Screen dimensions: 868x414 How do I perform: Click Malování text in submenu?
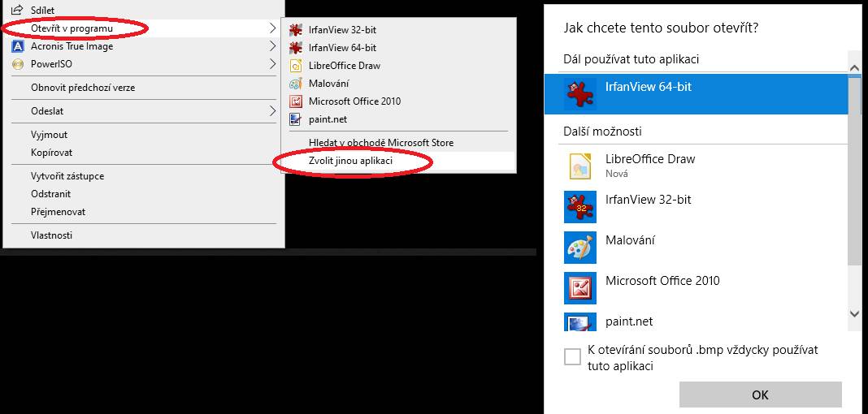(329, 84)
